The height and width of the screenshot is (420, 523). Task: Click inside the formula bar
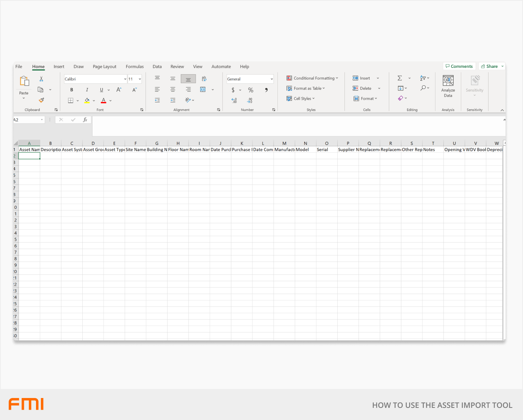click(x=296, y=125)
